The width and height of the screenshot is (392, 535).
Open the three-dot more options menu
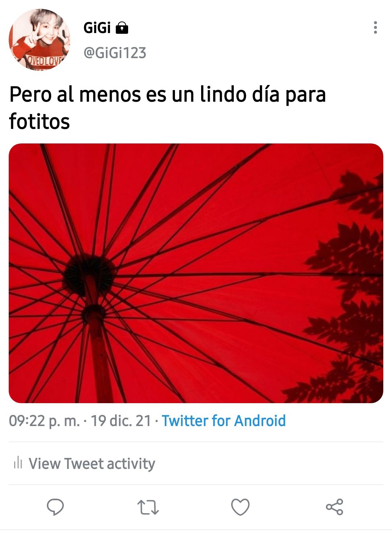[375, 28]
